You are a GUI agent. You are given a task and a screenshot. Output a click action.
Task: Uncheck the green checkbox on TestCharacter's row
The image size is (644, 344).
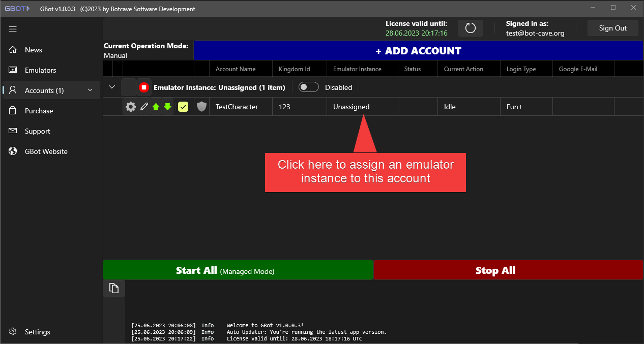click(x=183, y=107)
